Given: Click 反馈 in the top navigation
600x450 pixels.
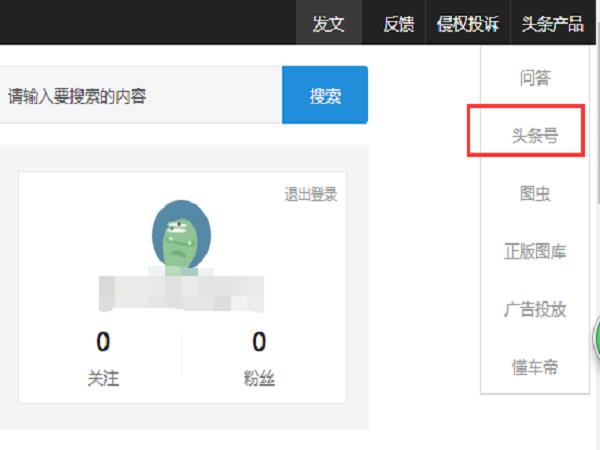Looking at the screenshot, I should [x=399, y=24].
